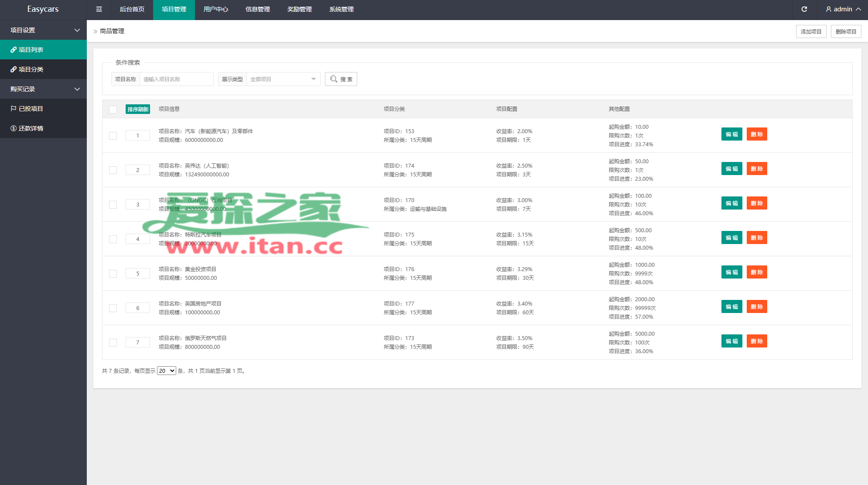Screen dimensions: 868x485
Task: Click the sidebar collapse hamburger icon
Action: [99, 9]
